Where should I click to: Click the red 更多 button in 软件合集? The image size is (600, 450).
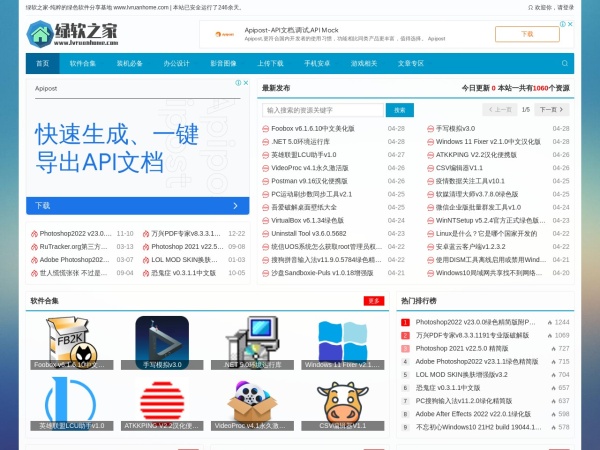[x=374, y=301]
